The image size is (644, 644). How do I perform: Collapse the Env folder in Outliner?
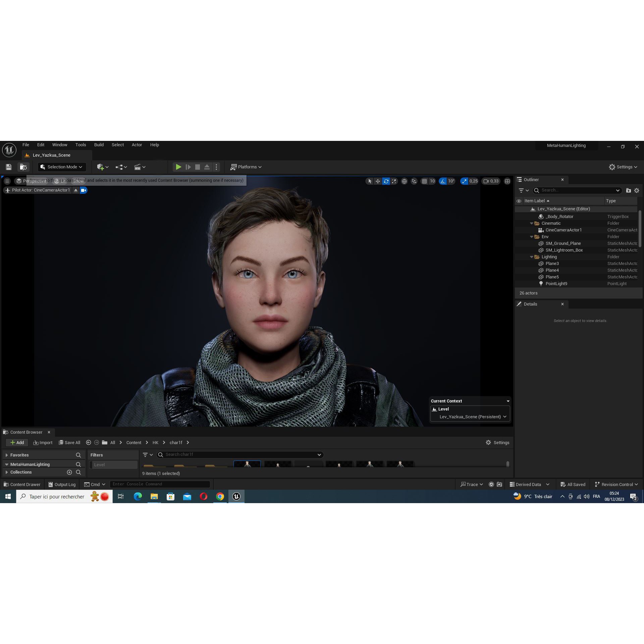point(532,237)
